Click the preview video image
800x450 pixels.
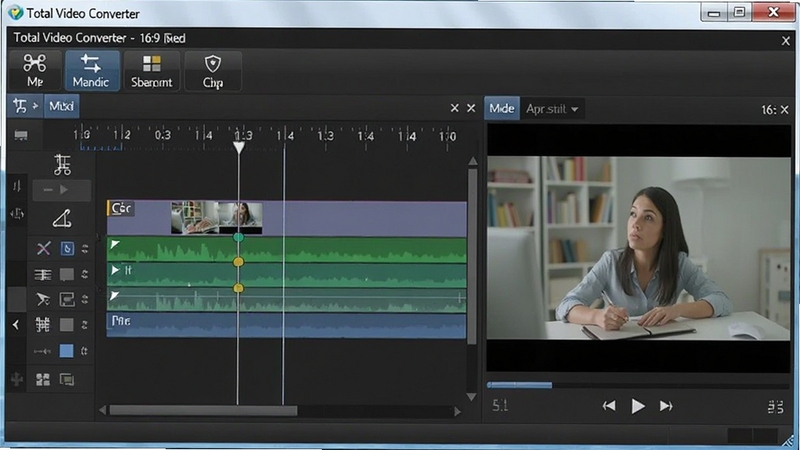pos(639,248)
